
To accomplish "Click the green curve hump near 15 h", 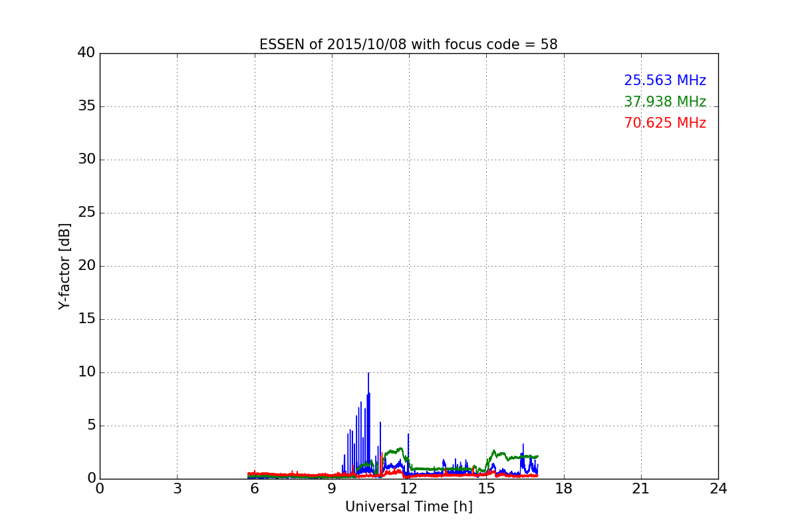I will (494, 452).
